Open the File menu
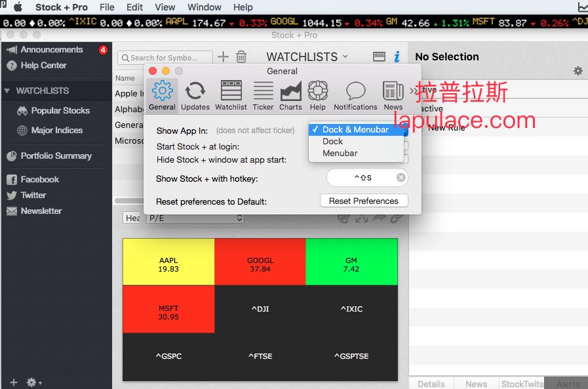This screenshot has height=389, width=588. tap(107, 7)
